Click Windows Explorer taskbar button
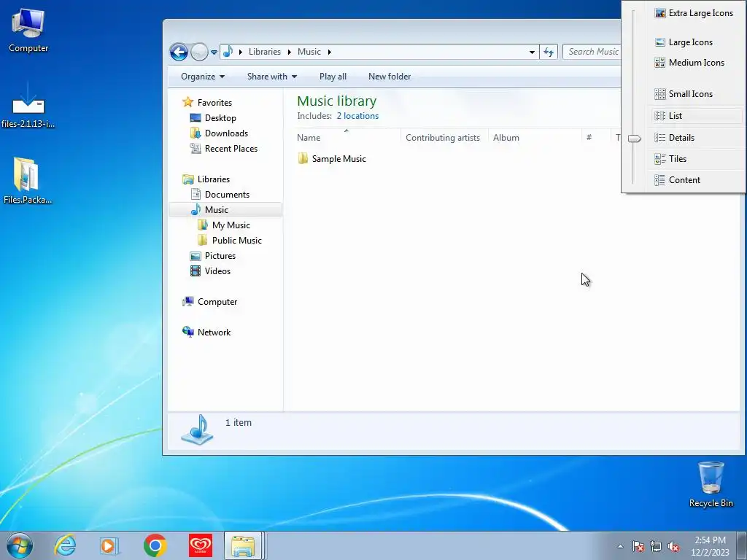The image size is (747, 560). 243,545
